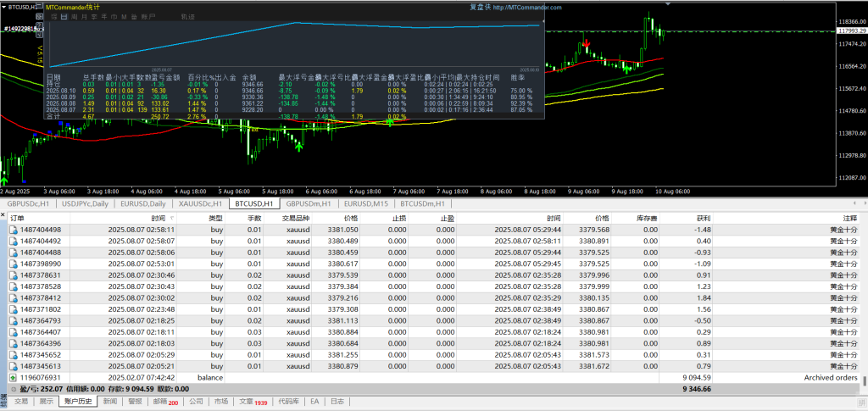The height and width of the screenshot is (411, 868).
Task: Open the 交易 terminal tab
Action: [x=20, y=402]
